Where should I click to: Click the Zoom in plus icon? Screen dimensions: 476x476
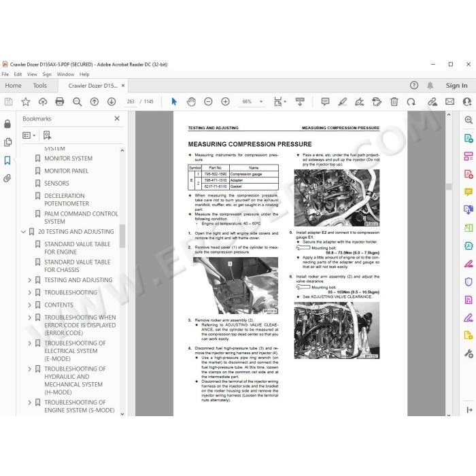click(x=225, y=101)
